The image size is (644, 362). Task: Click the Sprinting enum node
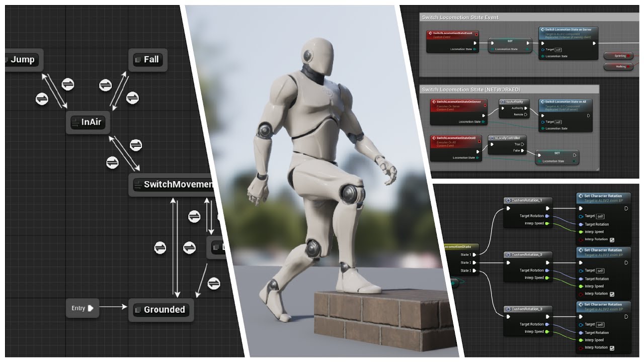pos(618,56)
